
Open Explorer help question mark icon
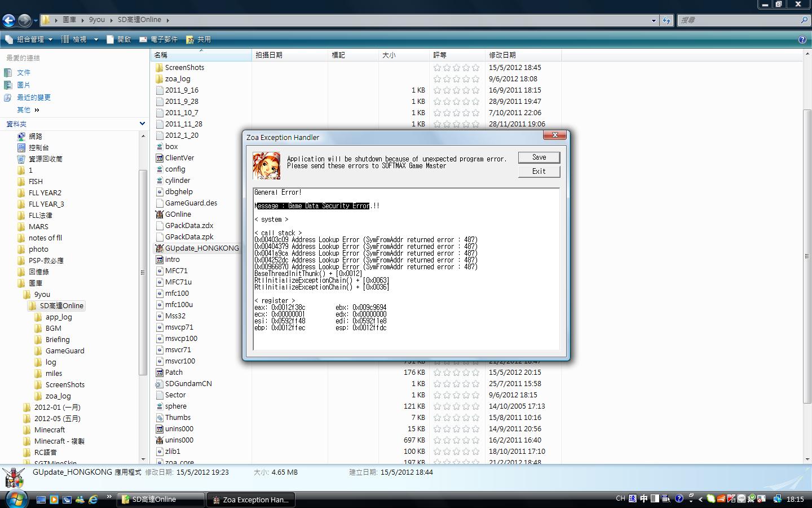[802, 40]
